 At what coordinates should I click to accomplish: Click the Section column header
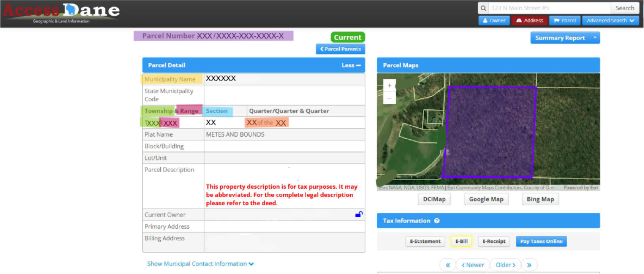click(x=217, y=111)
